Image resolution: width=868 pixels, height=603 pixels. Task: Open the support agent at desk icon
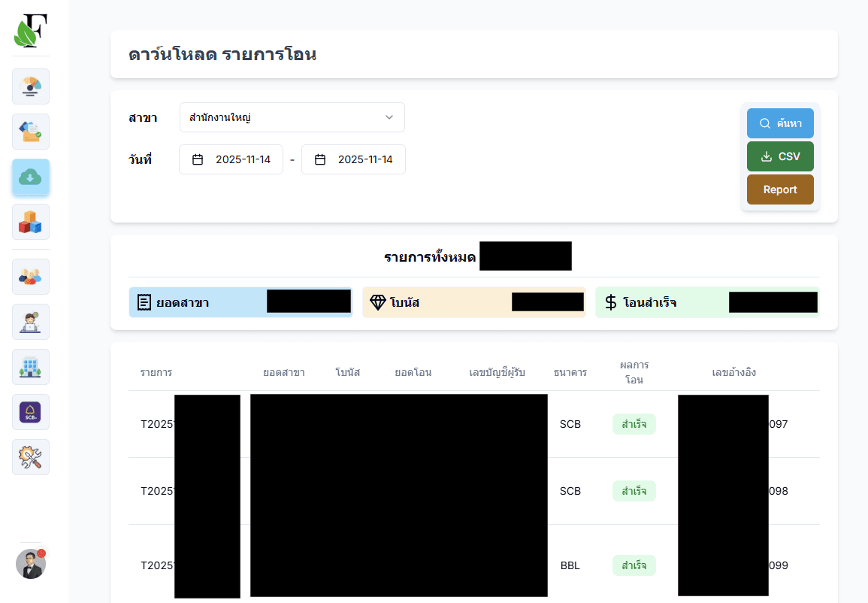click(30, 322)
